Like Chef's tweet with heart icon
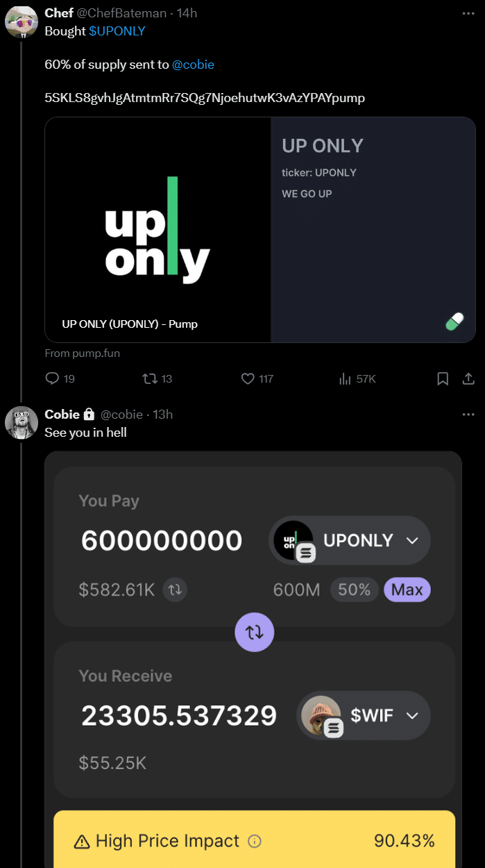The height and width of the screenshot is (868, 485). [x=248, y=378]
